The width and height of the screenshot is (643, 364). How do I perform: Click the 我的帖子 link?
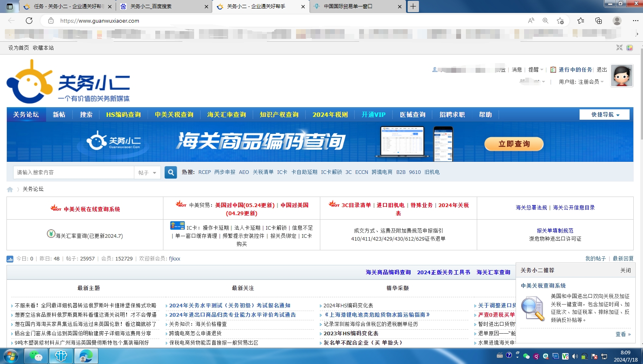coord(596,258)
